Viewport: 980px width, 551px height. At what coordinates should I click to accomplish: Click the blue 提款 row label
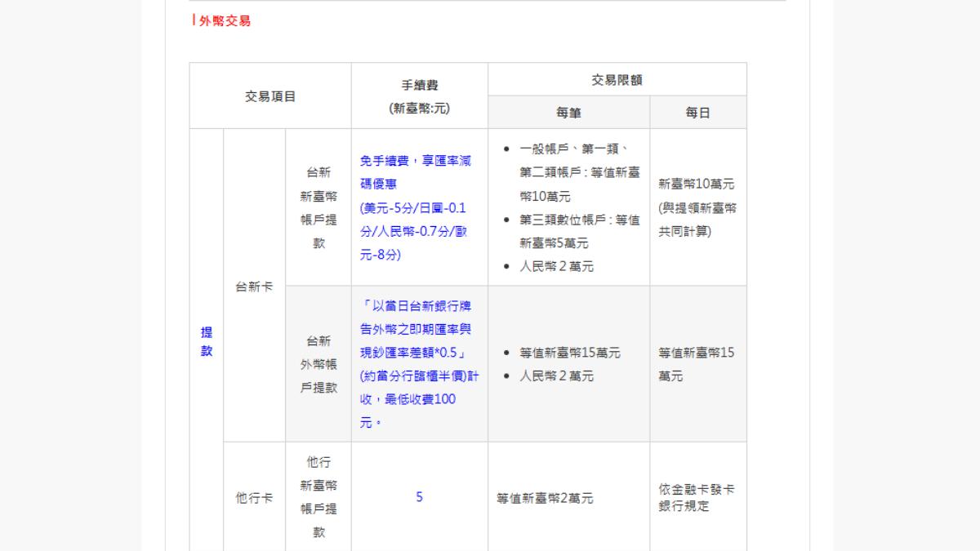(207, 342)
